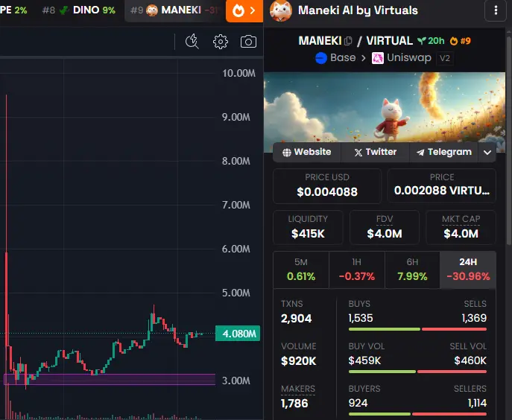The width and height of the screenshot is (512, 420).
Task: Click the MKT CAP $4.0M box
Action: pos(461,227)
